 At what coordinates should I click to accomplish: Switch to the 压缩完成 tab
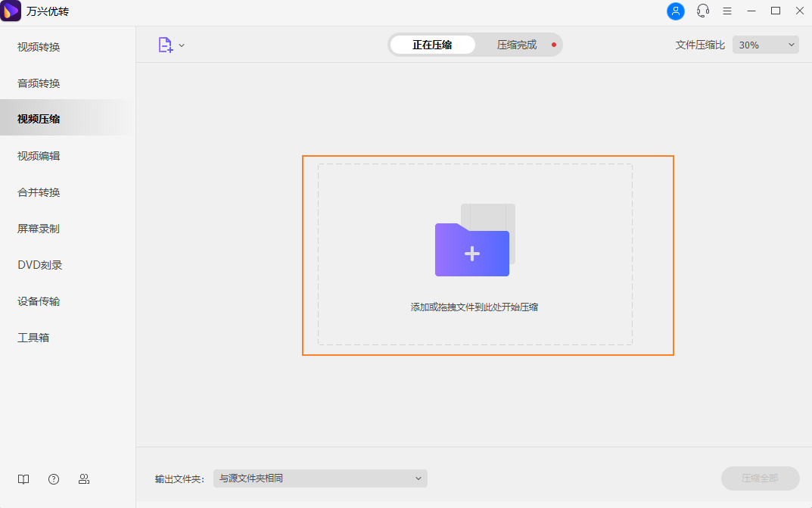click(515, 45)
